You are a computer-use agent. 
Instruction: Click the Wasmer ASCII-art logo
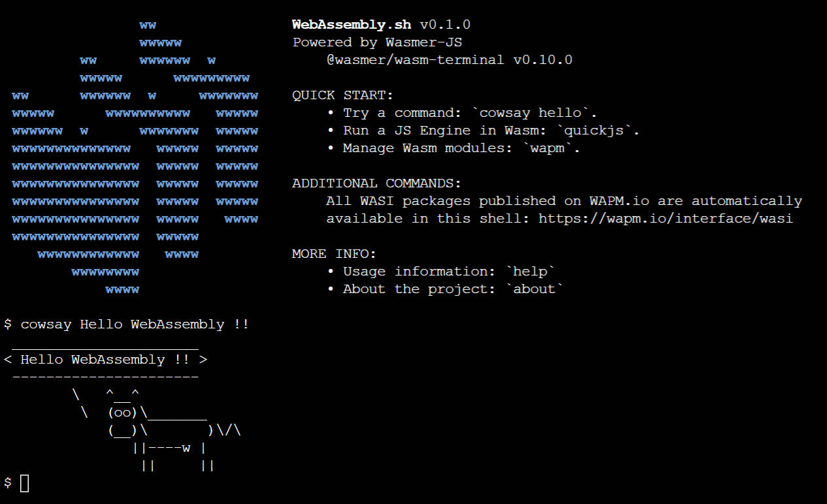[x=135, y=157]
